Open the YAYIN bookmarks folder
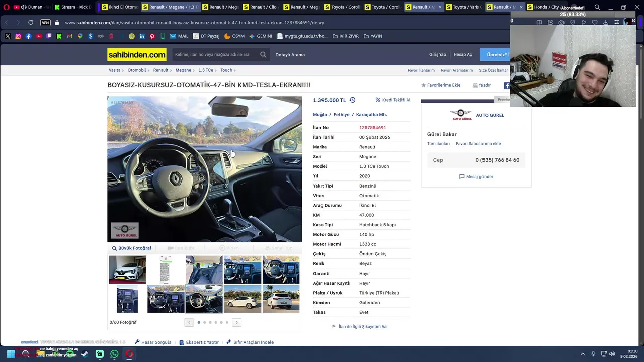Viewport: 644px width, 362px height. tap(373, 36)
